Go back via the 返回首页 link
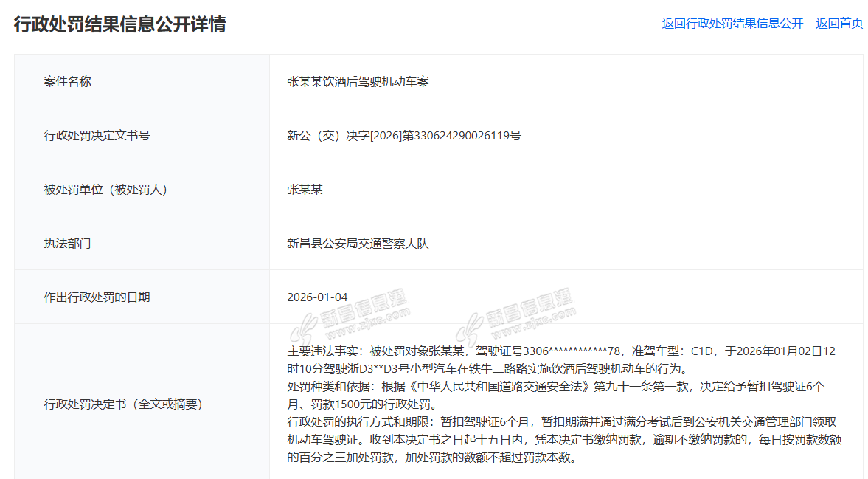This screenshot has width=868, height=479. [839, 24]
